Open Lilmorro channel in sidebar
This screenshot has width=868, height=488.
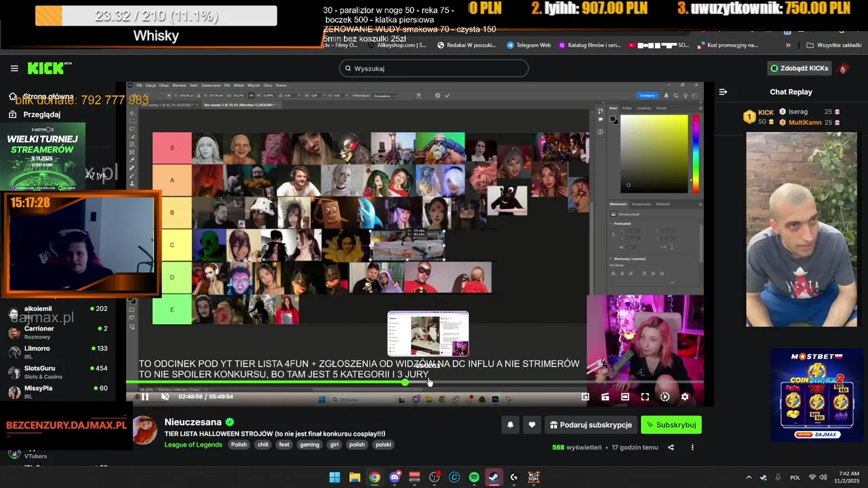(58, 352)
